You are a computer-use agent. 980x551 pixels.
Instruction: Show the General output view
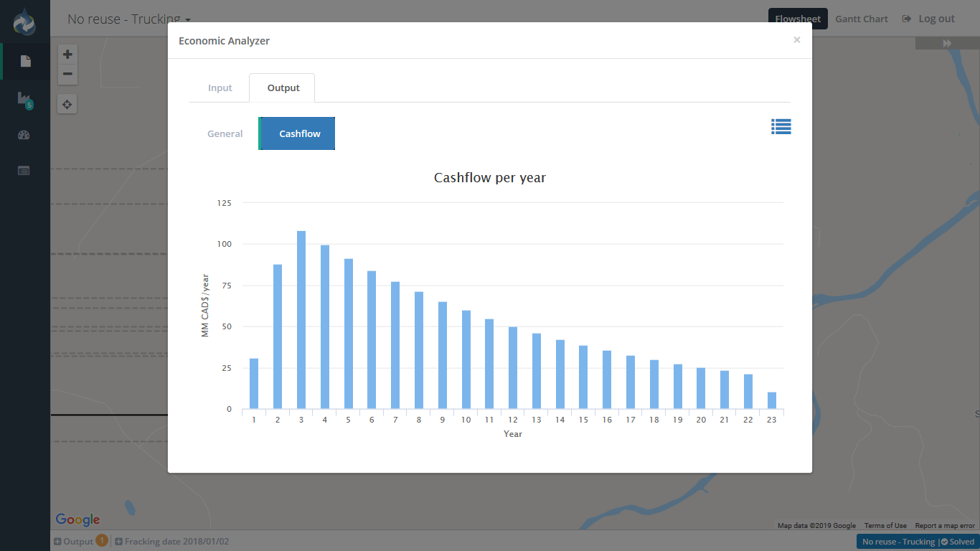coord(225,133)
